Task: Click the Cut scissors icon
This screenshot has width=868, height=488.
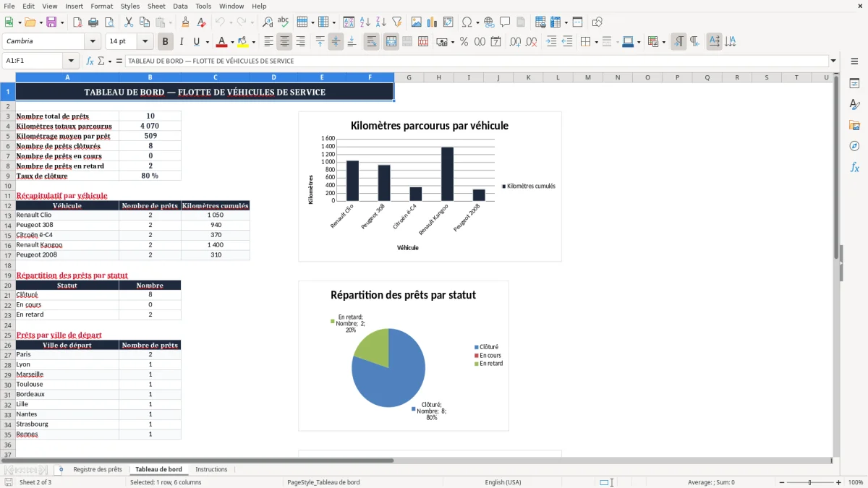Action: coord(129,22)
